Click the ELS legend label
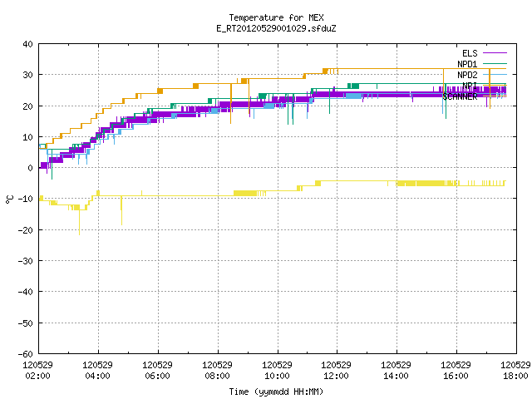 tap(470, 53)
